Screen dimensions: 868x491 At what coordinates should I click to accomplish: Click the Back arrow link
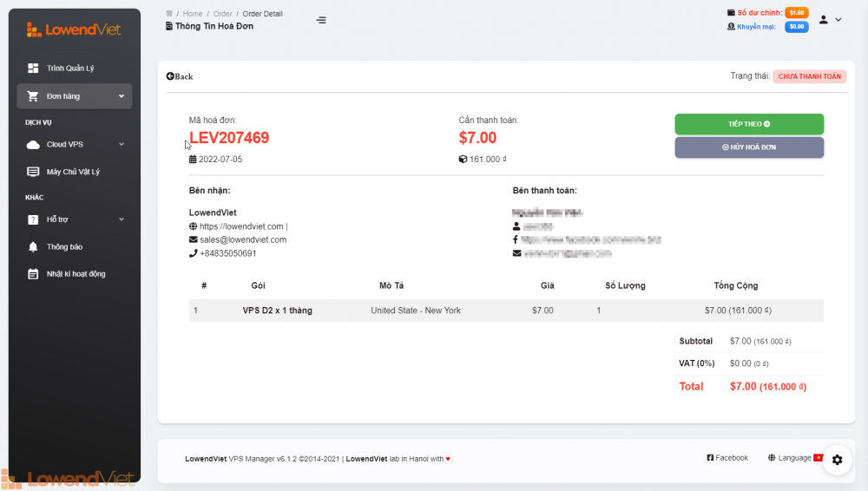point(180,76)
